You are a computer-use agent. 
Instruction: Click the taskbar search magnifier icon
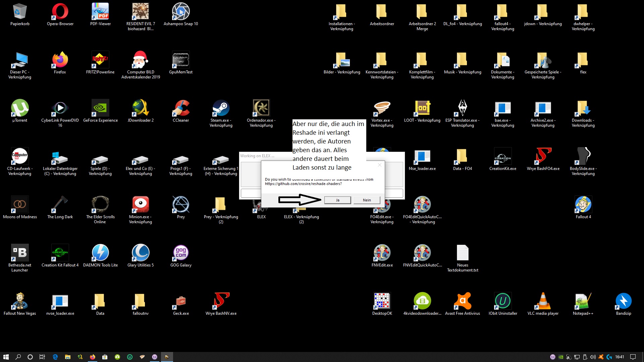[18, 357]
